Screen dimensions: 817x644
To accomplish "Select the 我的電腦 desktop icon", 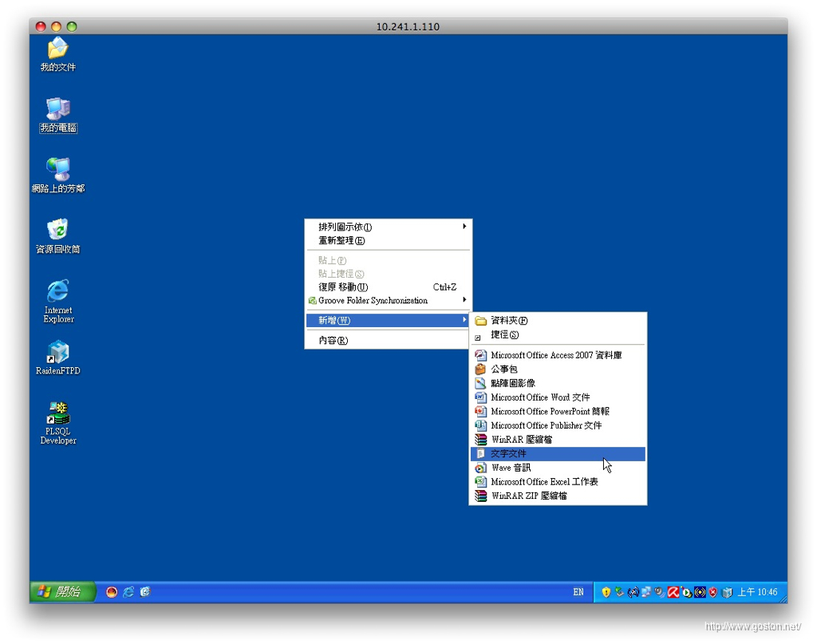I will click(x=58, y=115).
